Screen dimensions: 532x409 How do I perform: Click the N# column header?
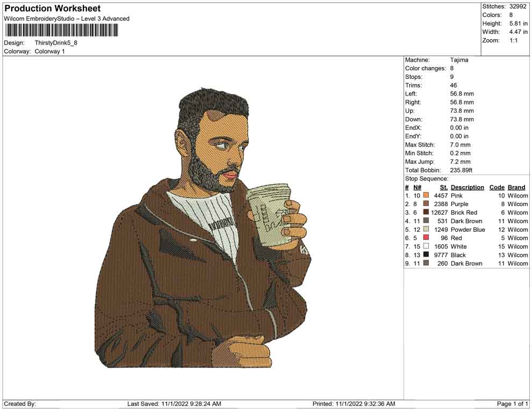point(418,187)
